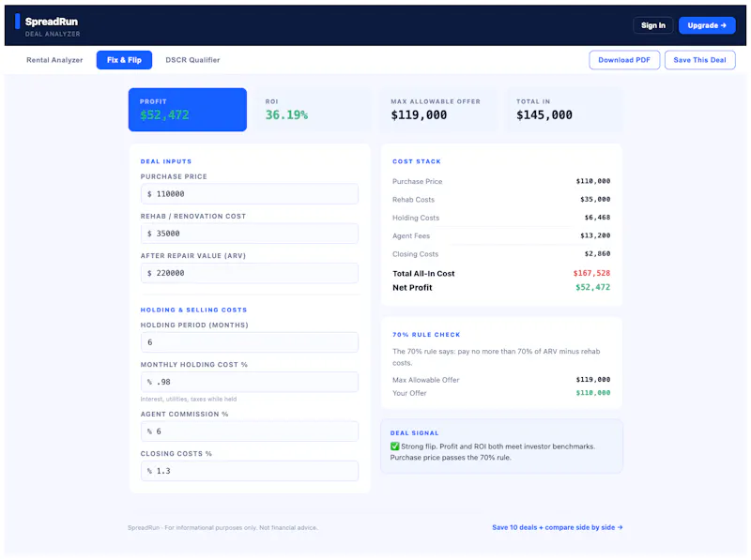Click the Rehab / Renovation Cost field
The width and height of the screenshot is (751, 560).
249,234
